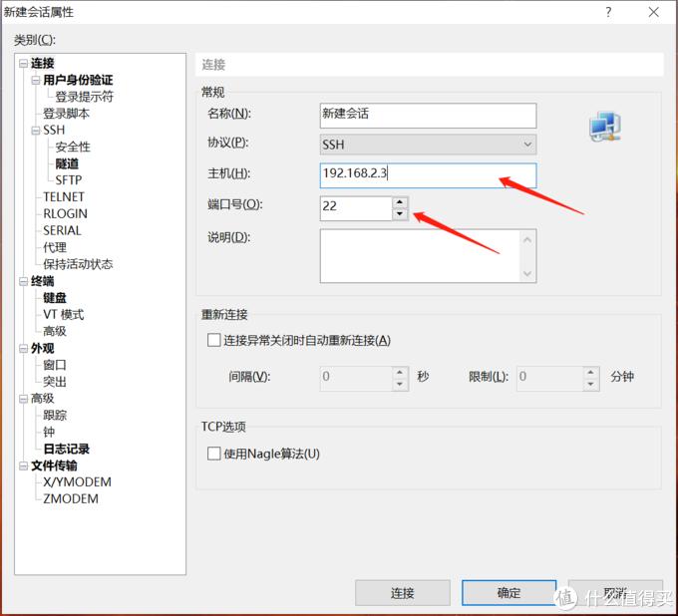
Task: Select 窗口 tree item
Action: 55,365
